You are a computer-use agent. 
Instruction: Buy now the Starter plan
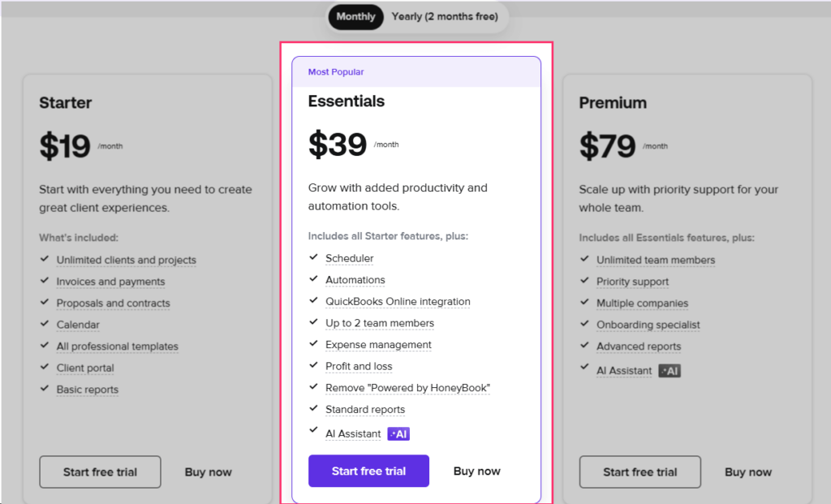pos(209,472)
